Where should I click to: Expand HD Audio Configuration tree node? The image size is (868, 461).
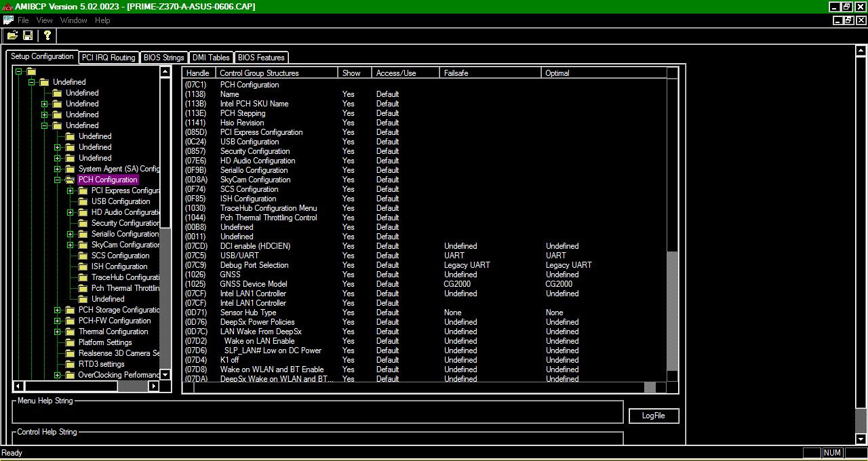(71, 212)
